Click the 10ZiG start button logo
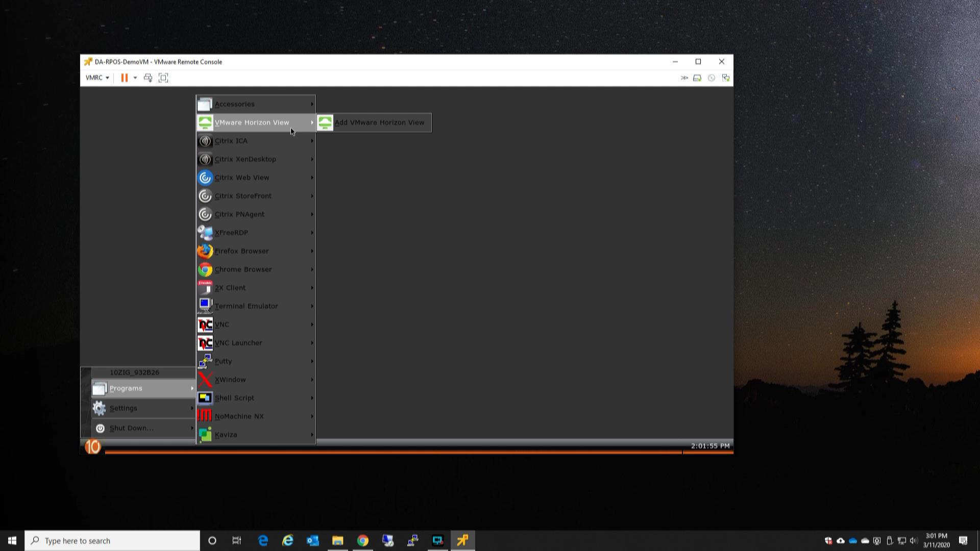980x551 pixels. click(92, 447)
